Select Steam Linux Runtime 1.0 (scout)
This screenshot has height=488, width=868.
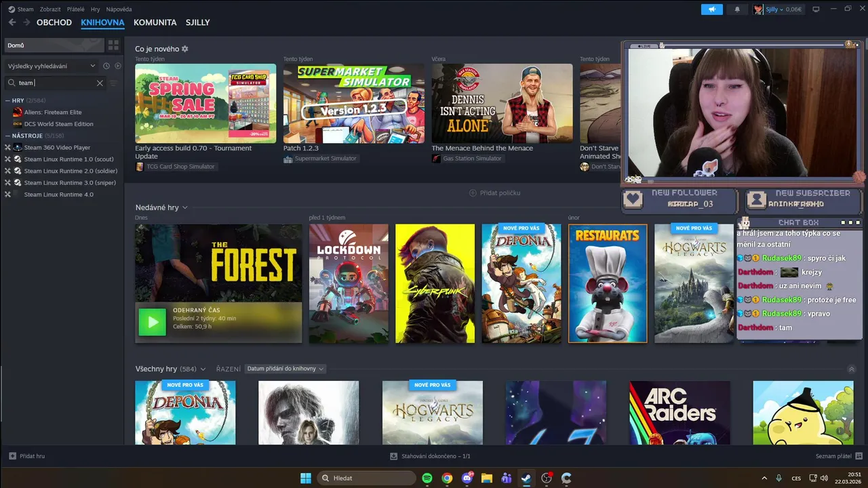[x=68, y=159]
